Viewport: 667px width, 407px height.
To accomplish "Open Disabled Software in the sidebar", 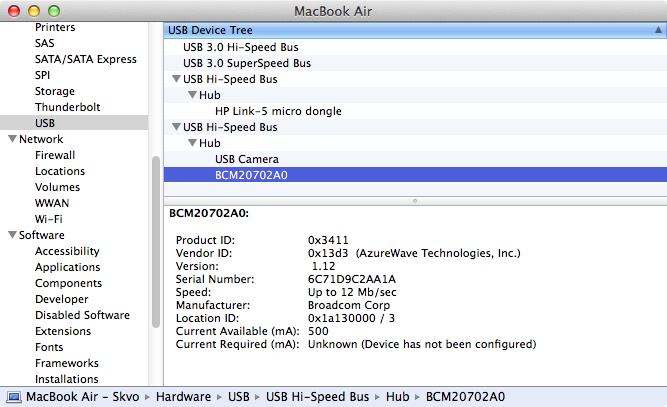I will (82, 315).
